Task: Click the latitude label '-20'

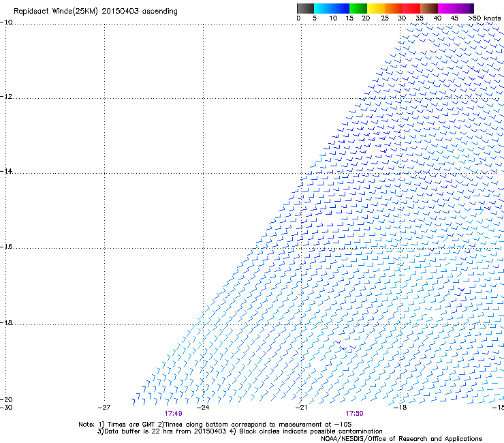Action: click(6, 399)
